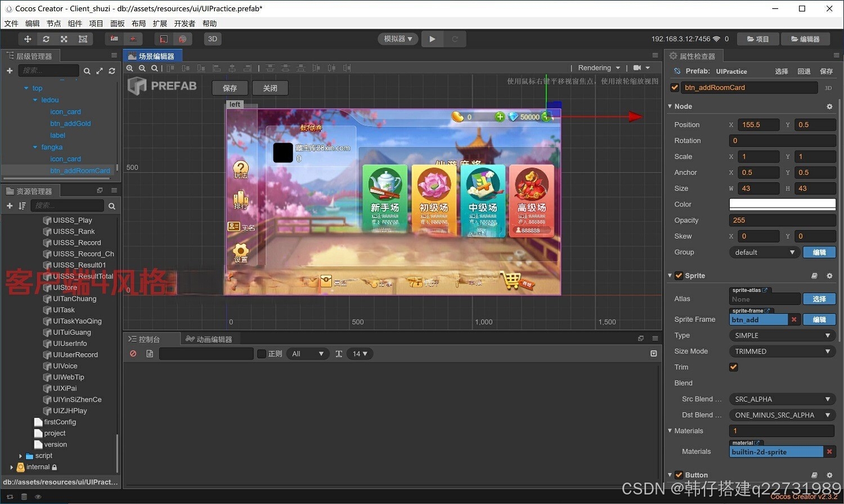844x504 pixels.
Task: Disable the Sprite component checkbox
Action: tap(679, 276)
